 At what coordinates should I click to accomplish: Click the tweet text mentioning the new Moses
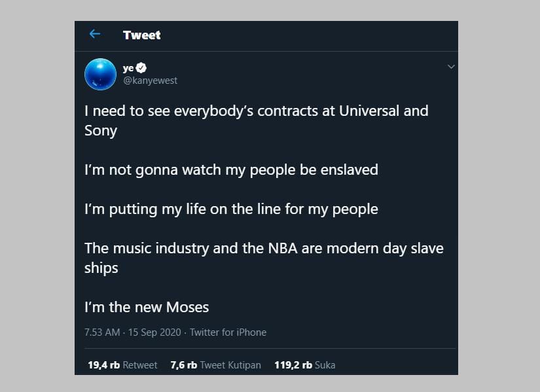(146, 307)
